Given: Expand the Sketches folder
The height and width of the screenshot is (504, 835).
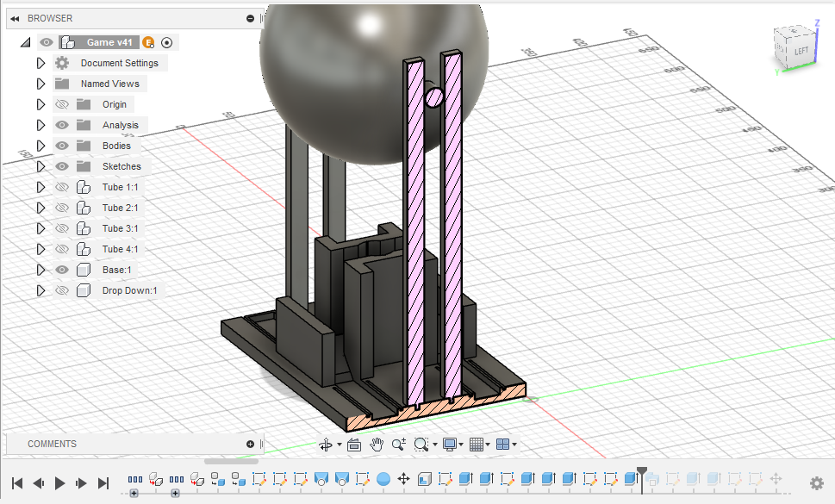Looking at the screenshot, I should (x=41, y=166).
